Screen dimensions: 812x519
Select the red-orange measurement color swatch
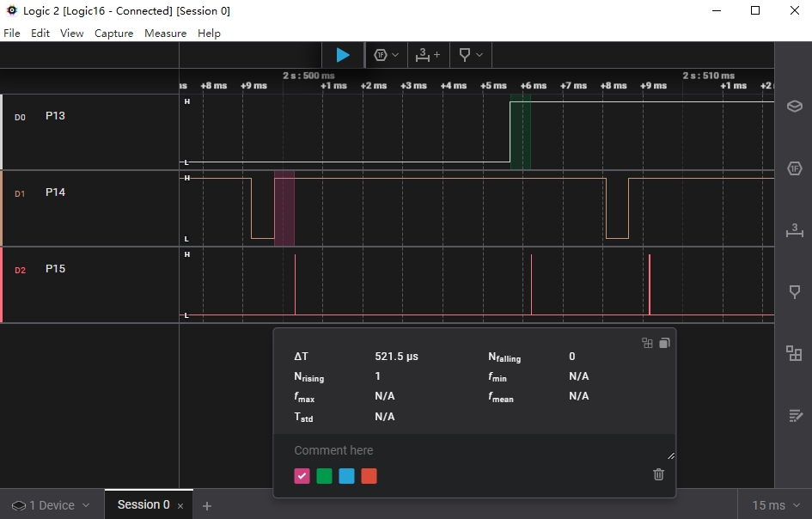click(x=369, y=476)
